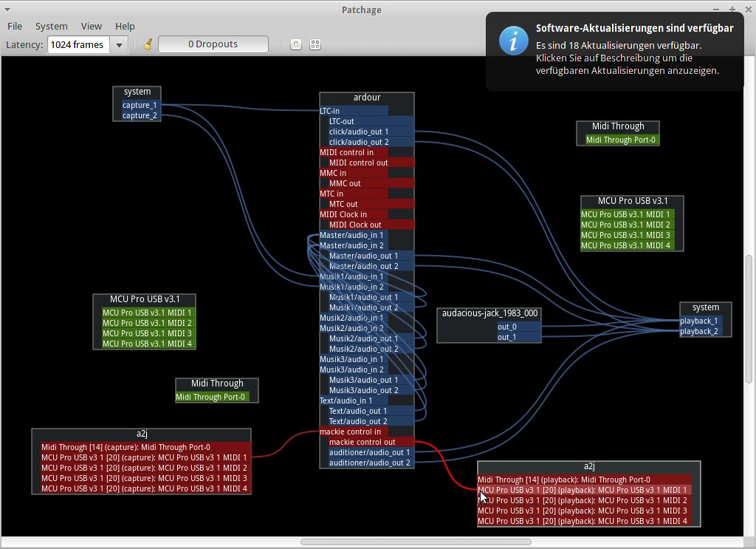Select the capture_1 port on system module
The image size is (756, 549).
pos(140,105)
